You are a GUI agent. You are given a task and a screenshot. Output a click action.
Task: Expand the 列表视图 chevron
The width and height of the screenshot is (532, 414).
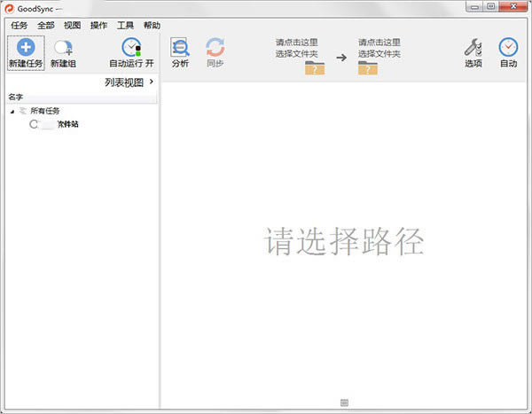tap(152, 82)
